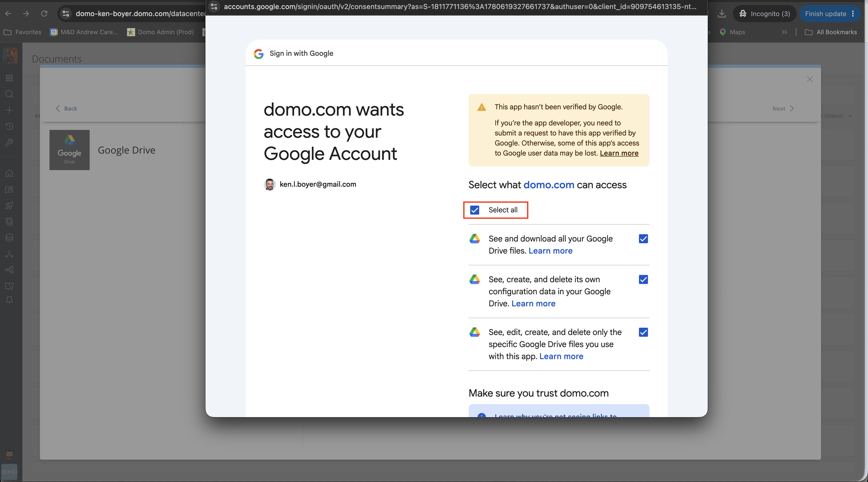This screenshot has width=868, height=482.
Task: Open Domo certificate icon in sidebar
Action: [10, 286]
